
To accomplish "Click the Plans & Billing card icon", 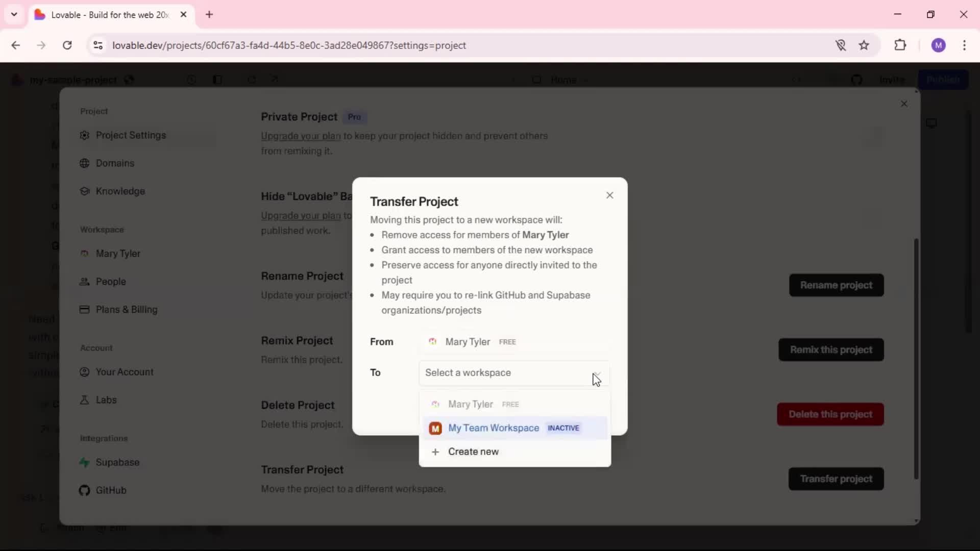I will click(x=84, y=310).
